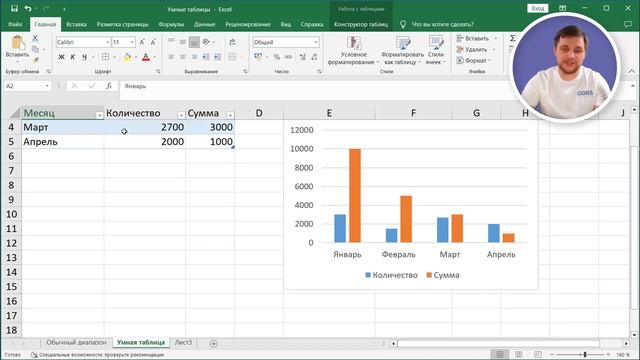Open the ribbon display options icon
This screenshot has width=640, height=360.
point(562,8)
